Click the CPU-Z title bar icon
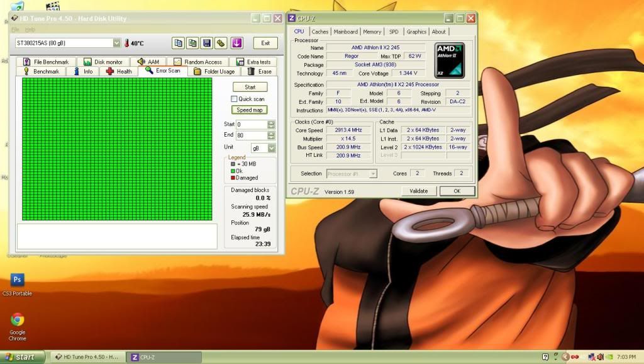 (292, 18)
